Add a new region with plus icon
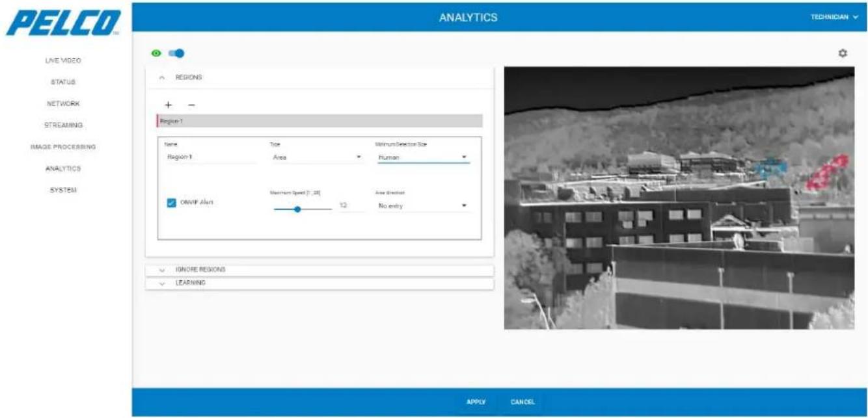The height and width of the screenshot is (418, 868). tap(168, 105)
